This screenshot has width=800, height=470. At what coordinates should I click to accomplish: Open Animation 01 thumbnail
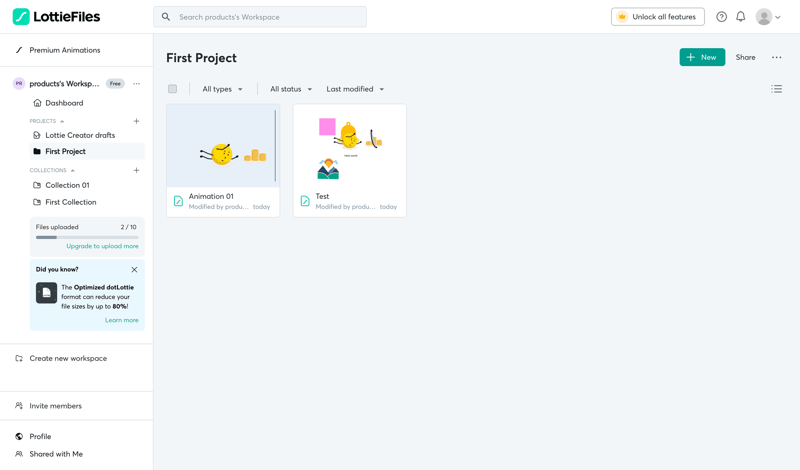[x=223, y=146]
